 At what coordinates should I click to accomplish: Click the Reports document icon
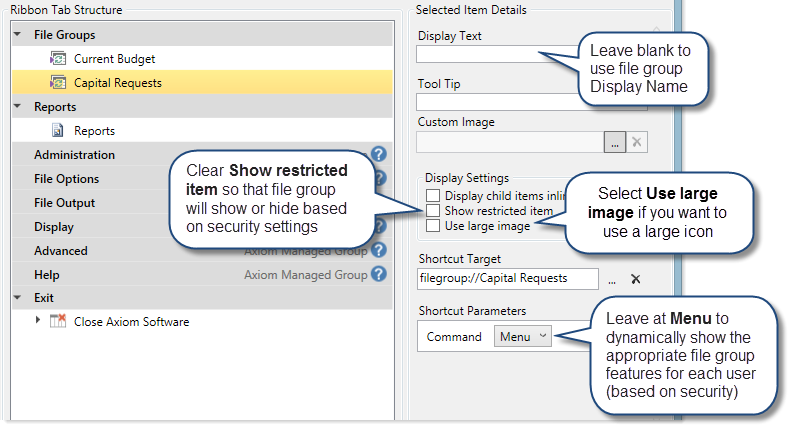(58, 131)
